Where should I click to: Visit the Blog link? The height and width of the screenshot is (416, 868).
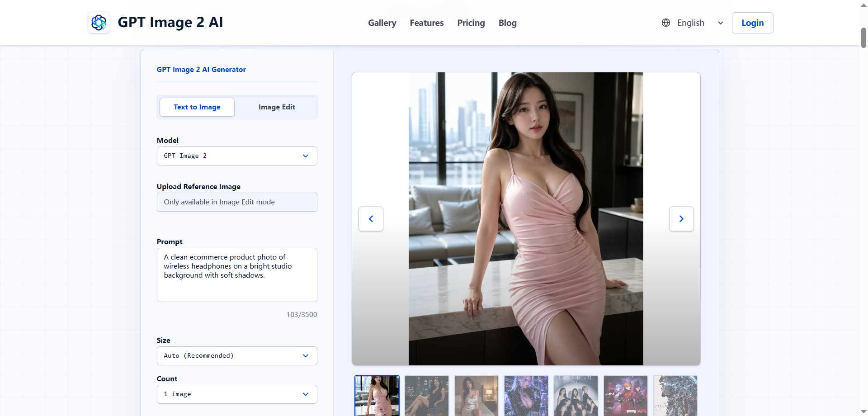pyautogui.click(x=508, y=23)
